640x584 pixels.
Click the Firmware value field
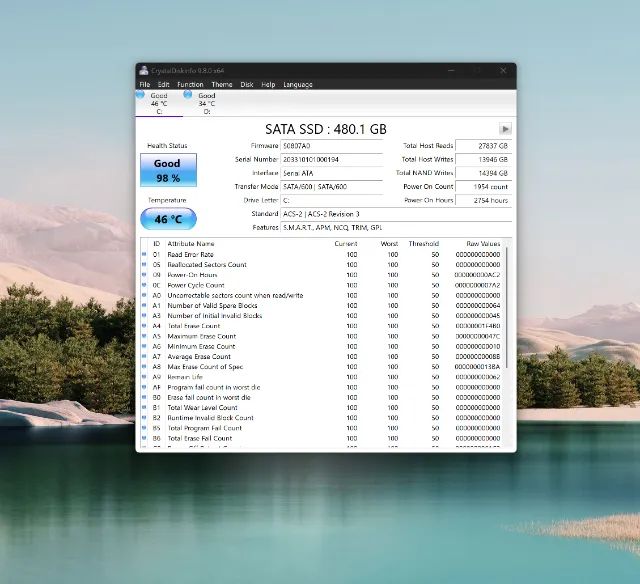click(331, 146)
